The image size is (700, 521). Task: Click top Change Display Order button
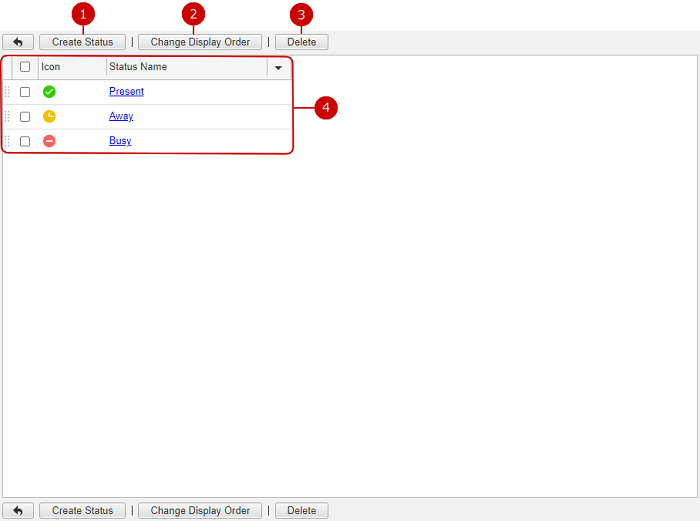[x=200, y=43]
